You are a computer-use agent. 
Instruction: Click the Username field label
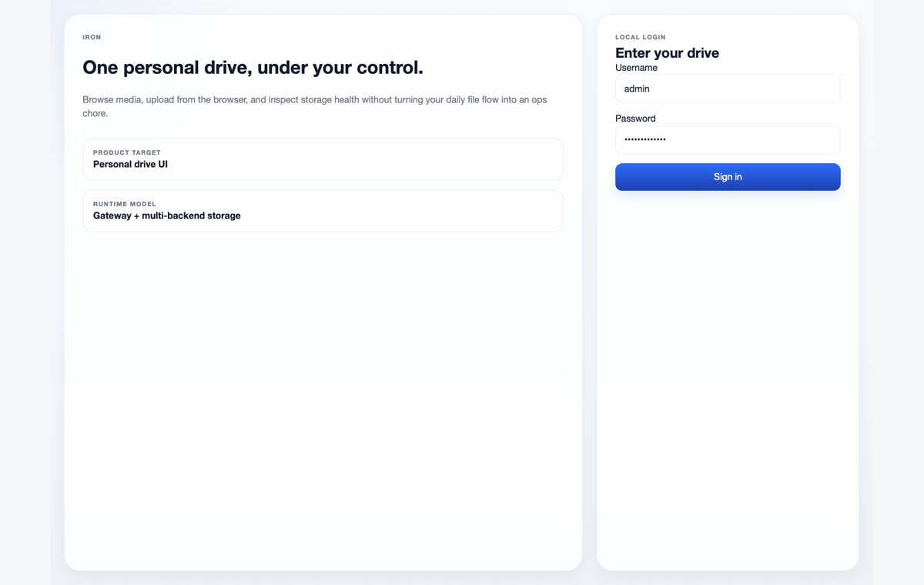(x=636, y=68)
